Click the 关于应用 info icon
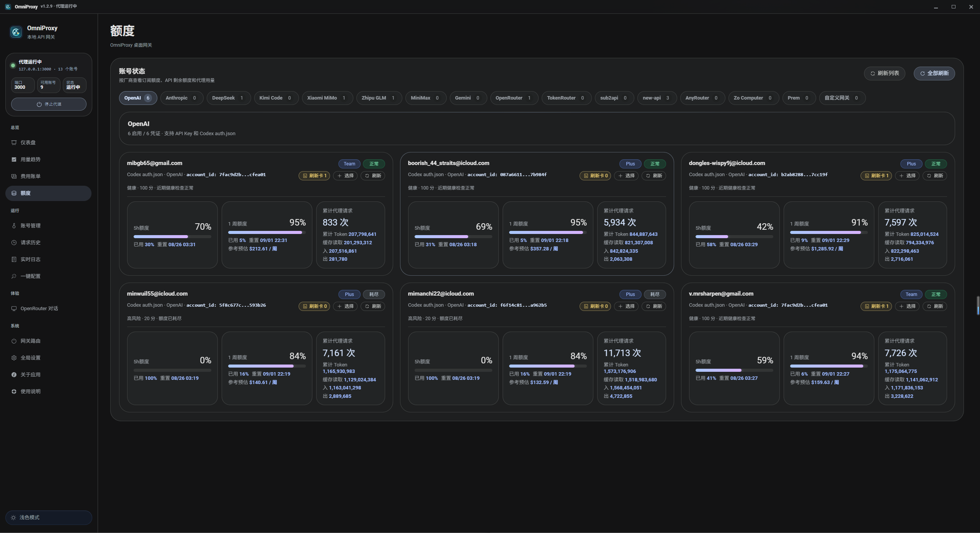This screenshot has height=533, width=980. (14, 374)
